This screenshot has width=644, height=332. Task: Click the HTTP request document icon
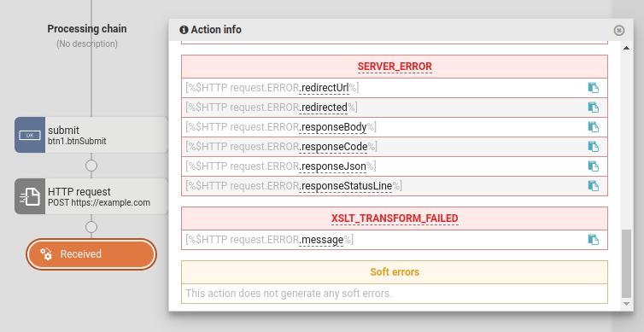[x=30, y=196]
